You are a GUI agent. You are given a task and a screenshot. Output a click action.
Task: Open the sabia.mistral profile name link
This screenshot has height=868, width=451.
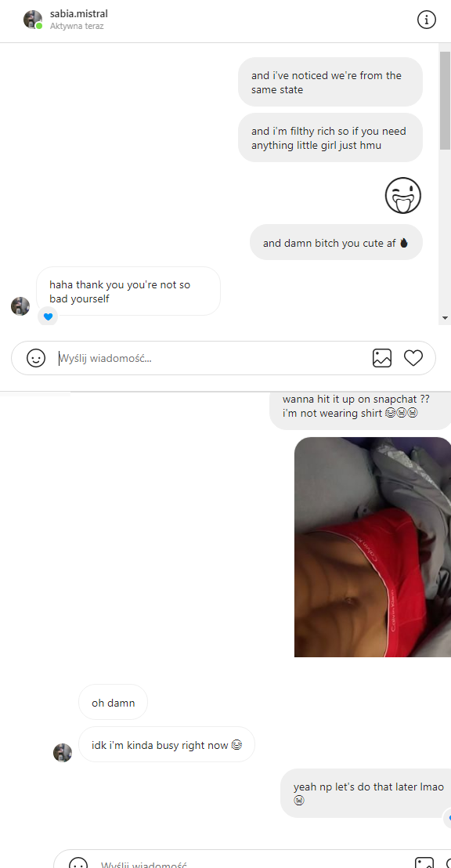tap(78, 14)
